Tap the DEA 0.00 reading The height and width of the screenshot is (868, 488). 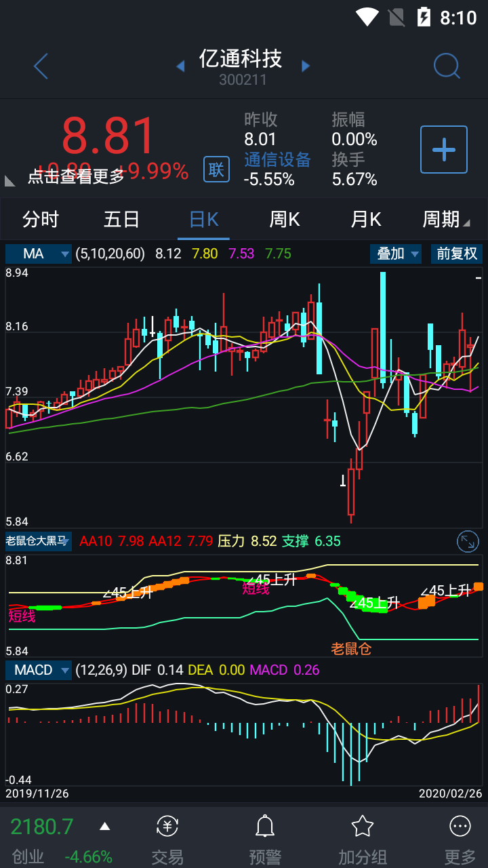click(x=216, y=670)
